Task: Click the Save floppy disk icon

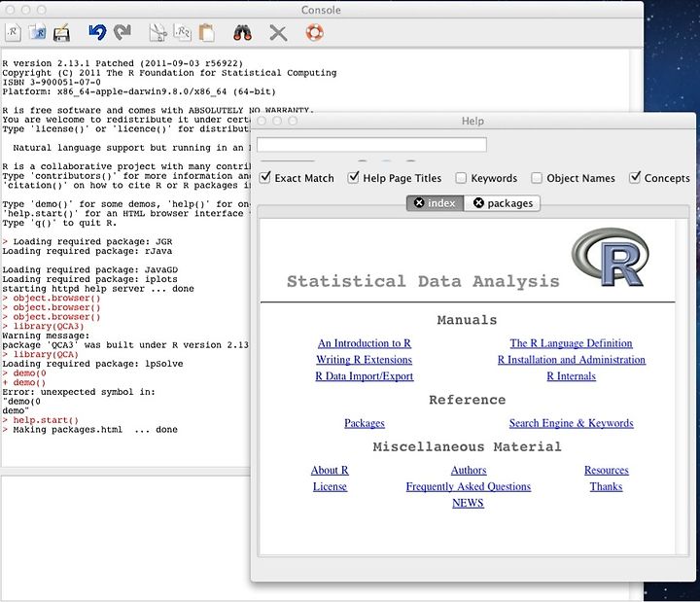Action: click(x=61, y=33)
